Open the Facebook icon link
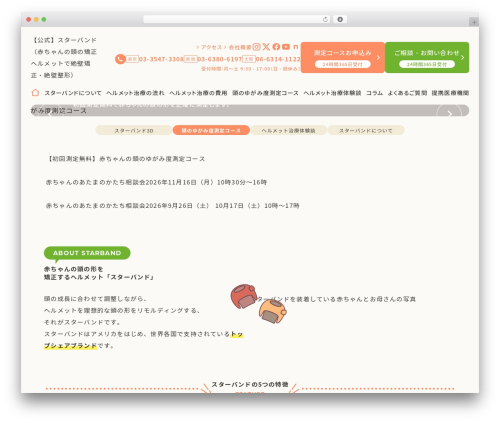The image size is (500, 423). click(276, 47)
